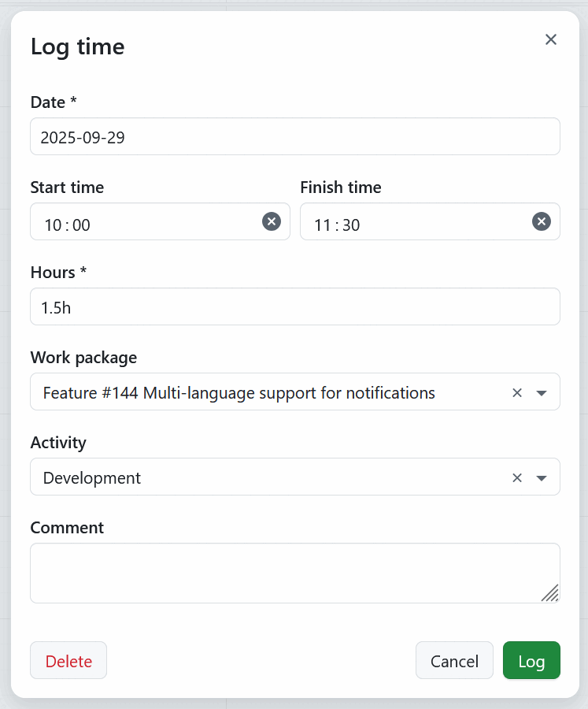Cancel the time logging dialog
Viewport: 588px width, 709px height.
point(454,660)
